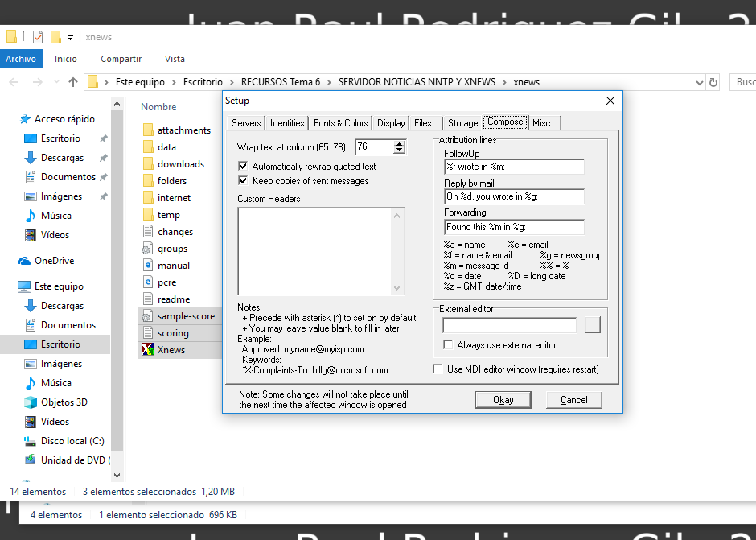Screen dimensions: 756x540
Task: Open Acceso rápido star icon in sidebar
Action: coord(25,119)
